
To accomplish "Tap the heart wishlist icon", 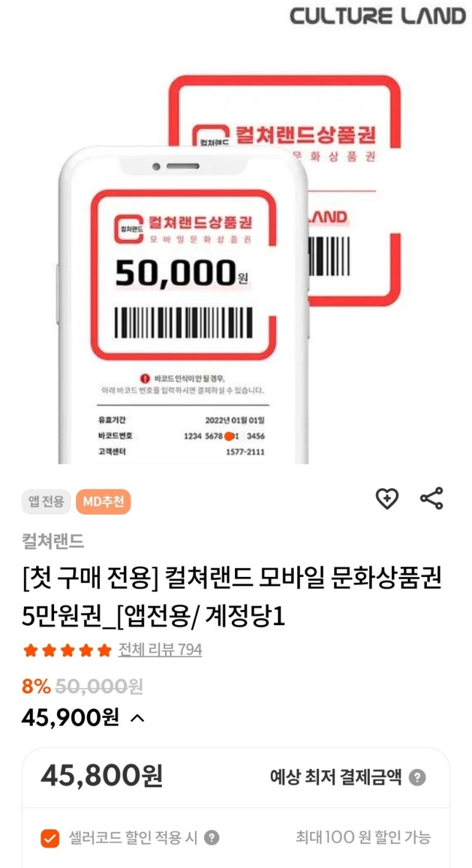I will tap(387, 499).
